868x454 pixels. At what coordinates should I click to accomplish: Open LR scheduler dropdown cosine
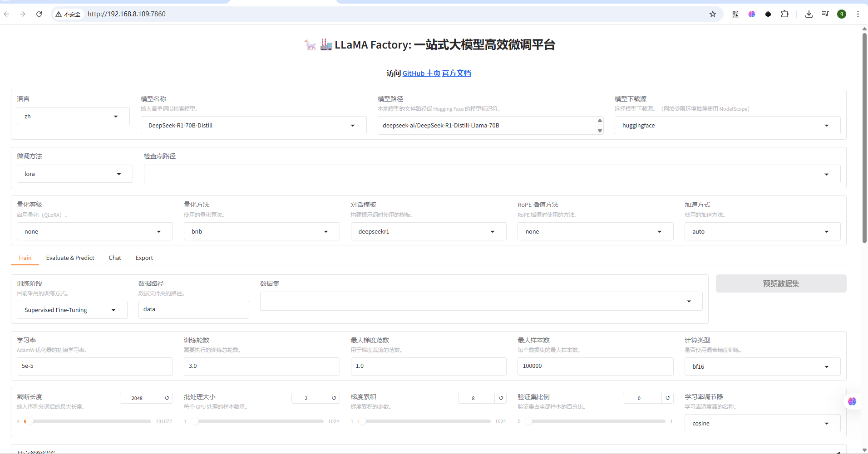coord(763,423)
